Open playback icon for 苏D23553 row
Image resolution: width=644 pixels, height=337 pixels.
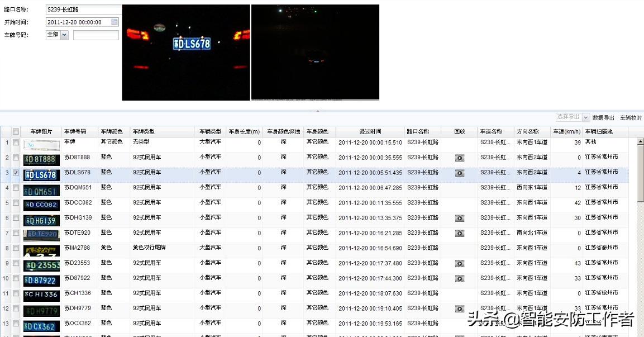[460, 263]
